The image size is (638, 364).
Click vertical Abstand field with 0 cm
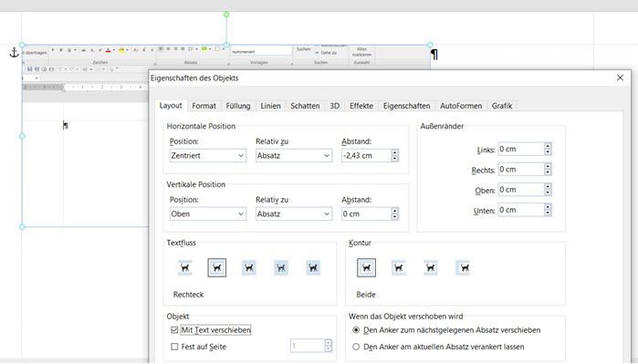366,213
